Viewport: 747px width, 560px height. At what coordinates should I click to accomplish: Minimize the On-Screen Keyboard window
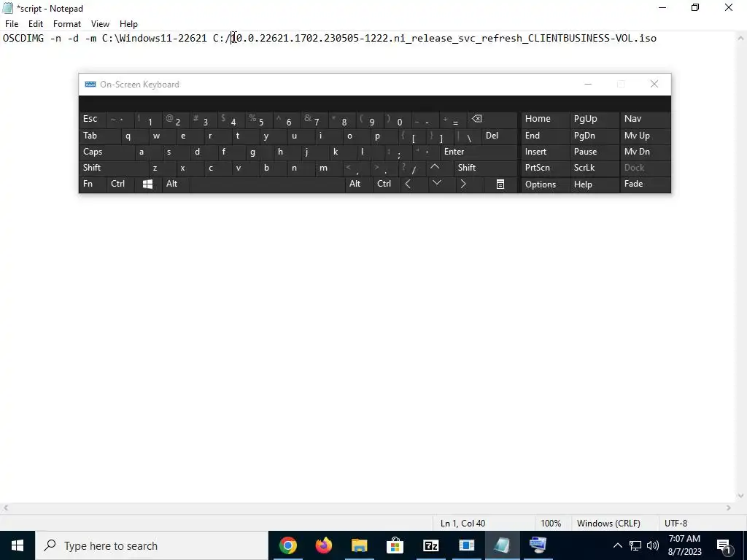click(x=588, y=85)
